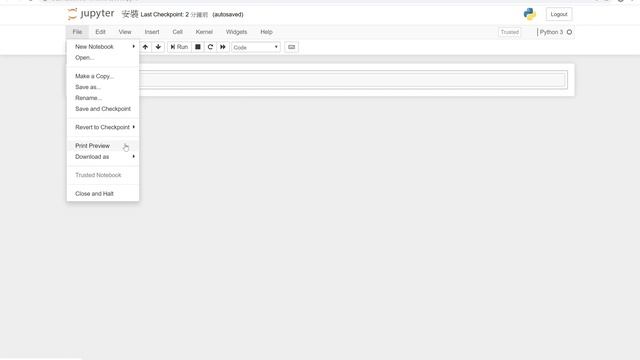Open the cell type Code dropdown
Image resolution: width=640 pixels, height=360 pixels.
(x=256, y=47)
